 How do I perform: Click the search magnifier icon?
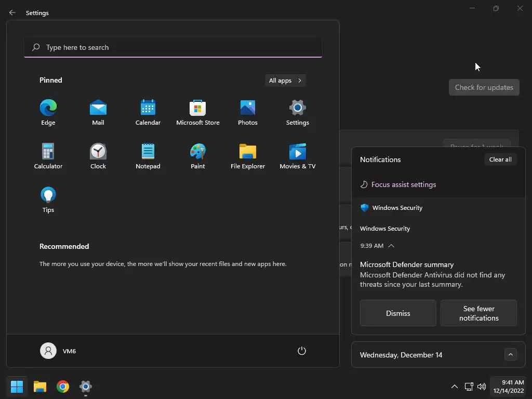pyautogui.click(x=36, y=47)
